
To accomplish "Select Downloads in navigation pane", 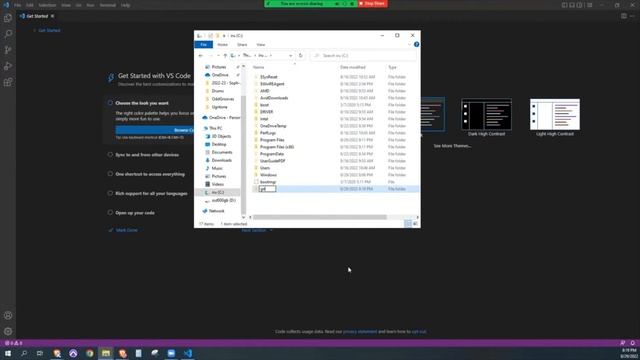I will [222, 160].
